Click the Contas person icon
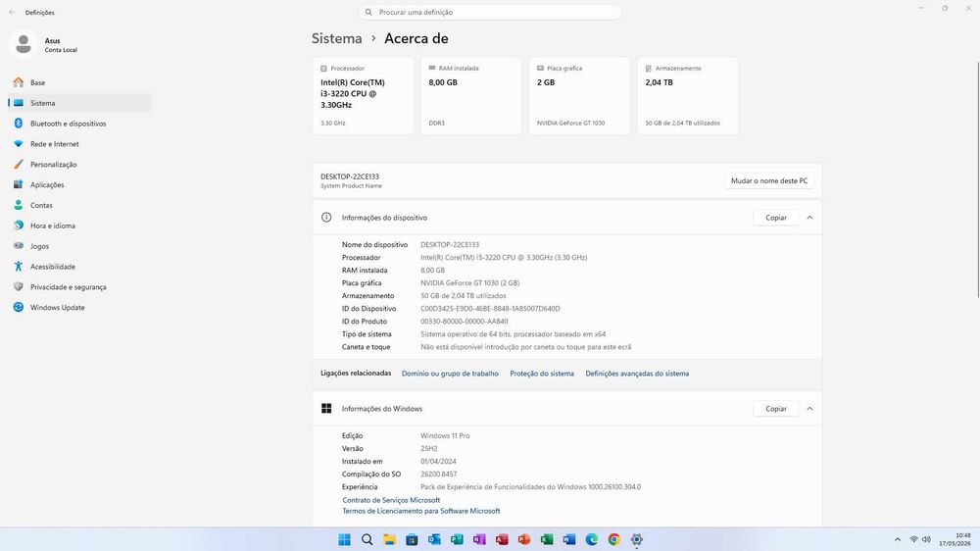 pyautogui.click(x=18, y=205)
